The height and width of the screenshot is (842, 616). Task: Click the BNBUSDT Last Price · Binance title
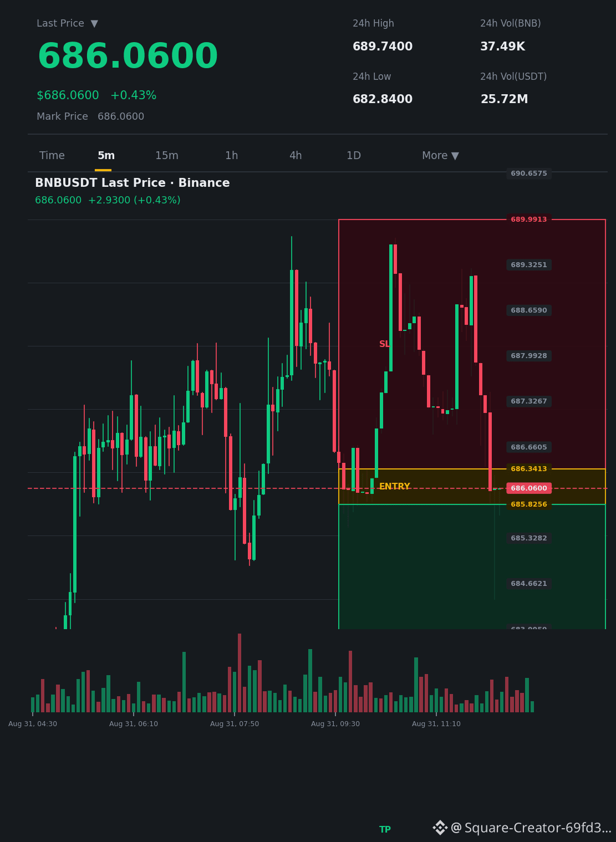(132, 183)
